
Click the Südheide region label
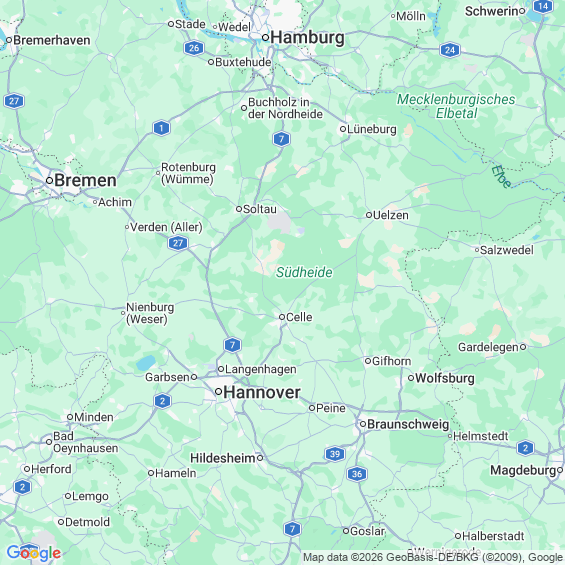(x=304, y=272)
